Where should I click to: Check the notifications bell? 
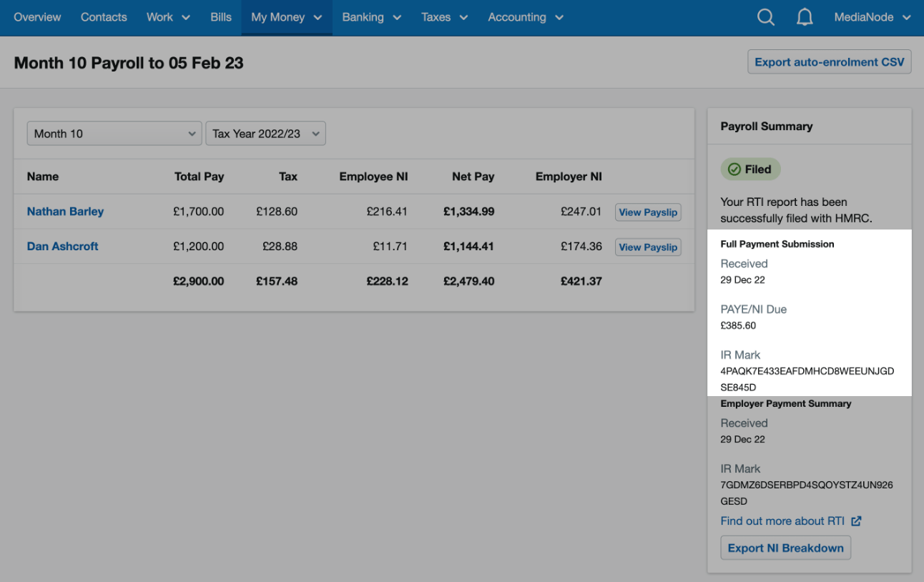805,17
